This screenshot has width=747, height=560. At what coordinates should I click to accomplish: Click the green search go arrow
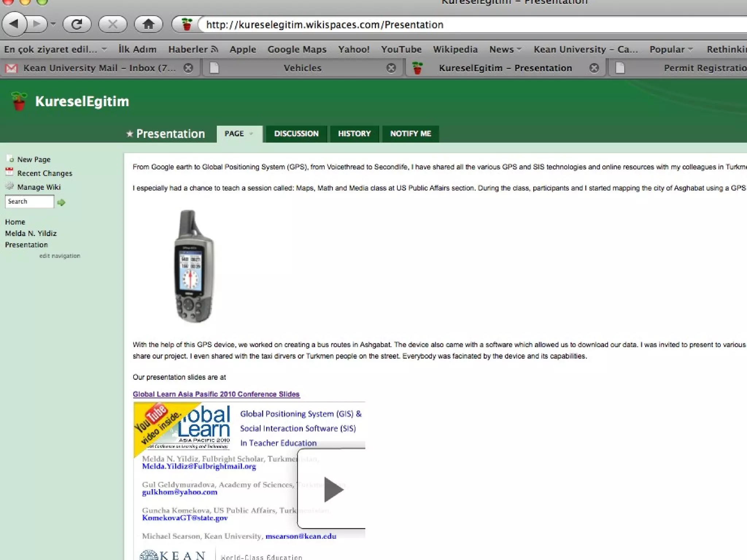[61, 202]
